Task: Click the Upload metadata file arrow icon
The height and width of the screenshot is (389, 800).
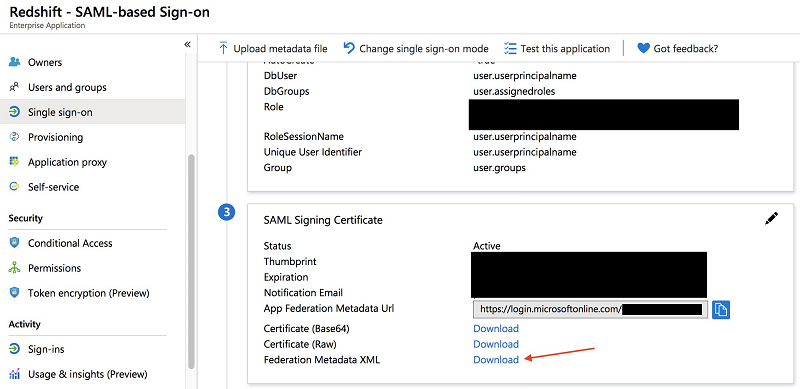Action: pyautogui.click(x=223, y=48)
